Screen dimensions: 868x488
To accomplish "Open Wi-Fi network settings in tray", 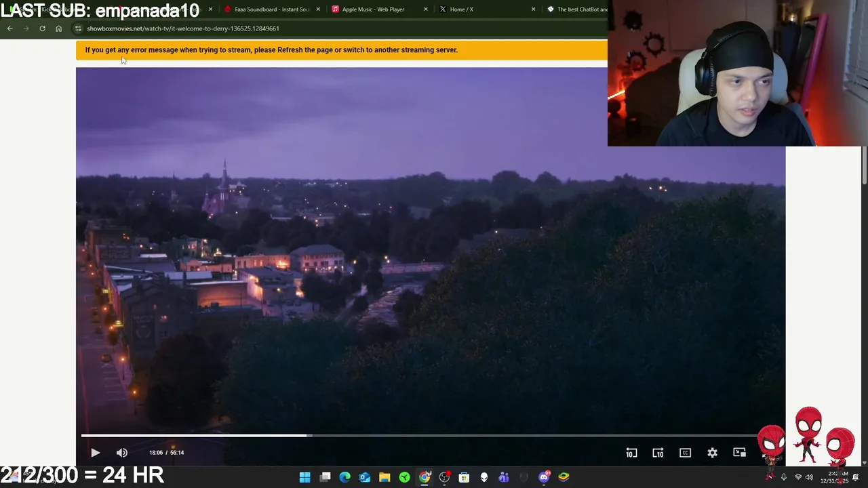I will pos(798,477).
